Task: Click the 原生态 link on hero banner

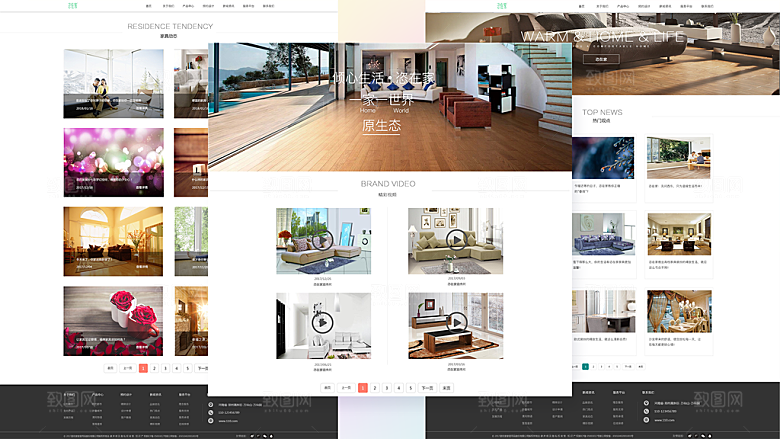Action: point(382,126)
